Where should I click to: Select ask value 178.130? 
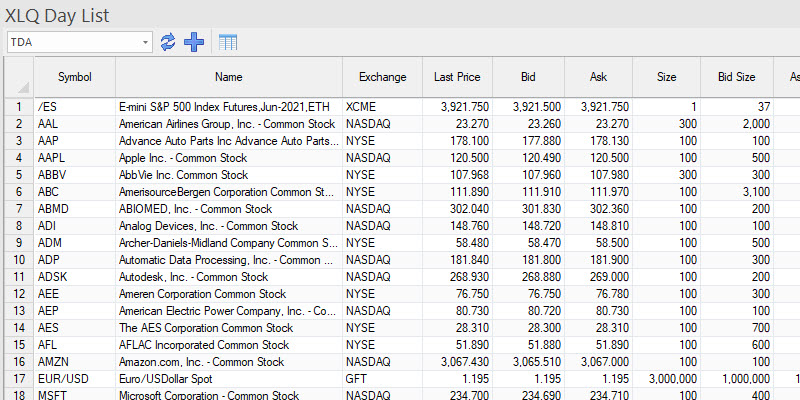(x=598, y=141)
